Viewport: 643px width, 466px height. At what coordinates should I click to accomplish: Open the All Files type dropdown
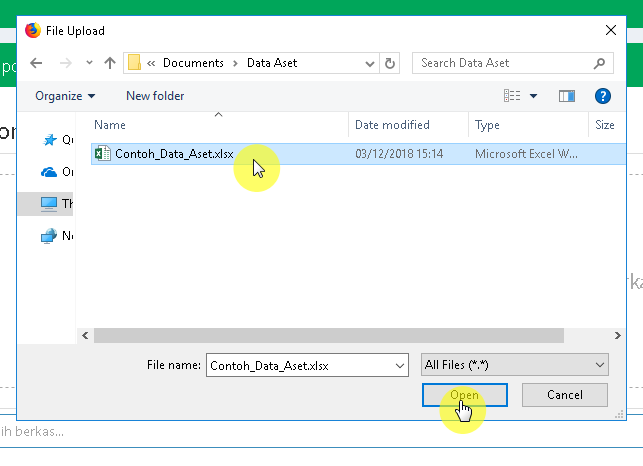(514, 365)
